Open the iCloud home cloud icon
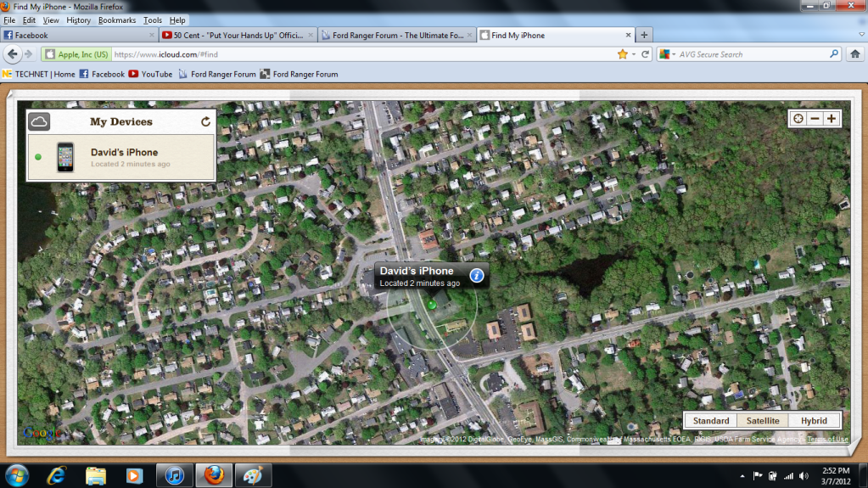The width and height of the screenshot is (868, 488). pyautogui.click(x=39, y=121)
